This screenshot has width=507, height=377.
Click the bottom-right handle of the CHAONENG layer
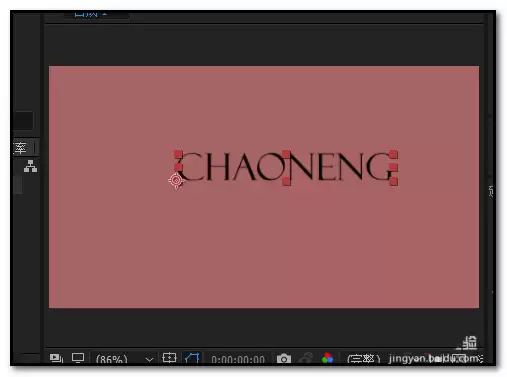[x=393, y=181]
